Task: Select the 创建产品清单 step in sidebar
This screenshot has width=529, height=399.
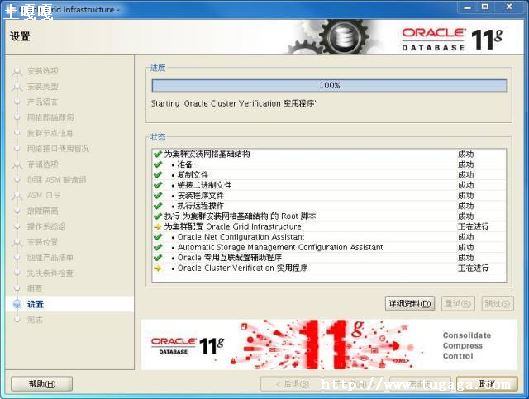Action: click(50, 258)
